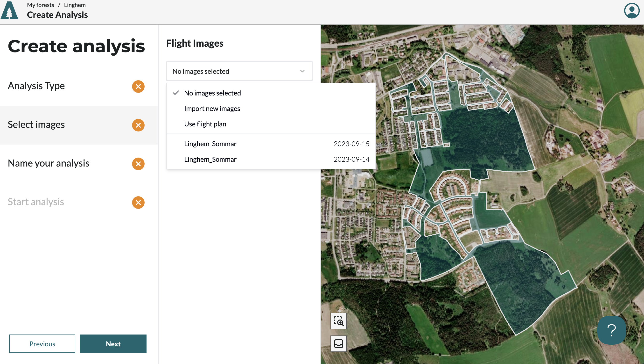Screen dimensions: 644x364
Task: Click the 2023-09-15 date text
Action: coord(351,144)
